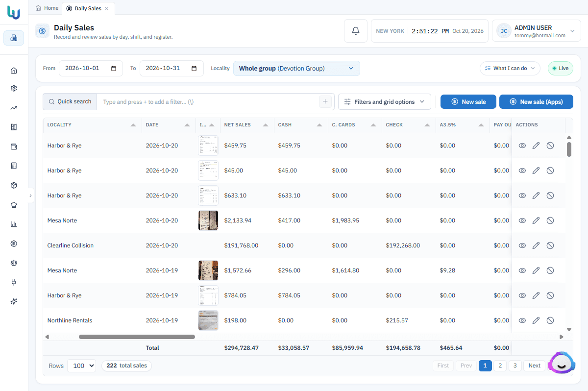
Task: Close the Daily Sales tab
Action: 107,8
